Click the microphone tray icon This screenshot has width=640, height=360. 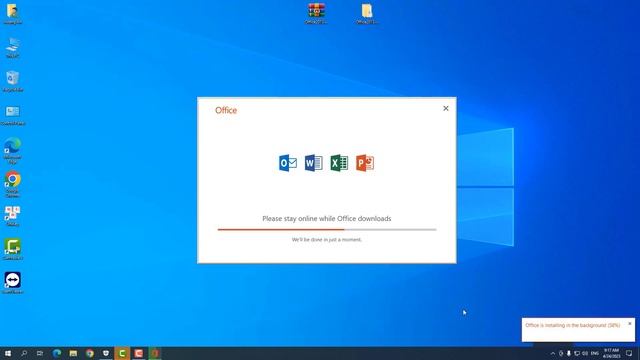pyautogui.click(x=569, y=353)
